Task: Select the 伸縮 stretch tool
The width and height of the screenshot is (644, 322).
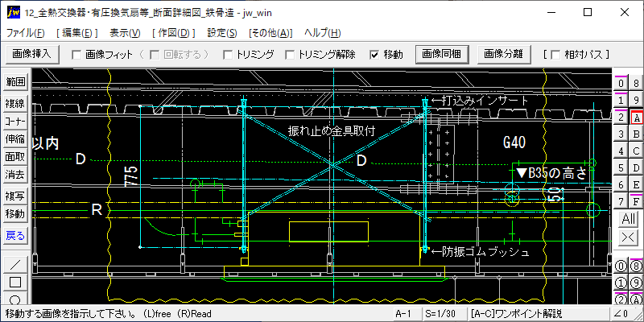Action: (x=15, y=139)
